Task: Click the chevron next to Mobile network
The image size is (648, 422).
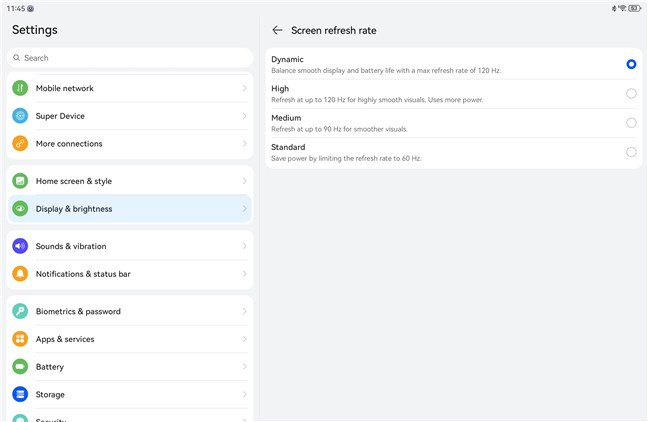Action: tap(245, 88)
